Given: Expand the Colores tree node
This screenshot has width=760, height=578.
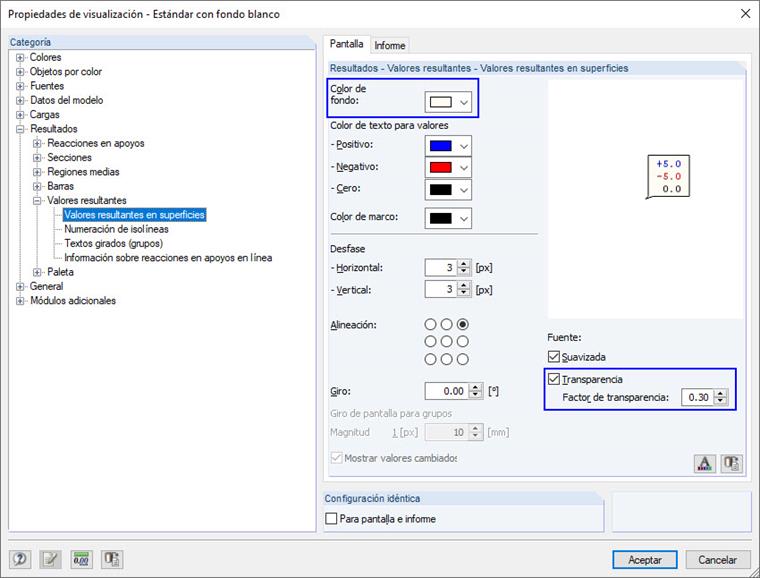Looking at the screenshot, I should click(20, 58).
